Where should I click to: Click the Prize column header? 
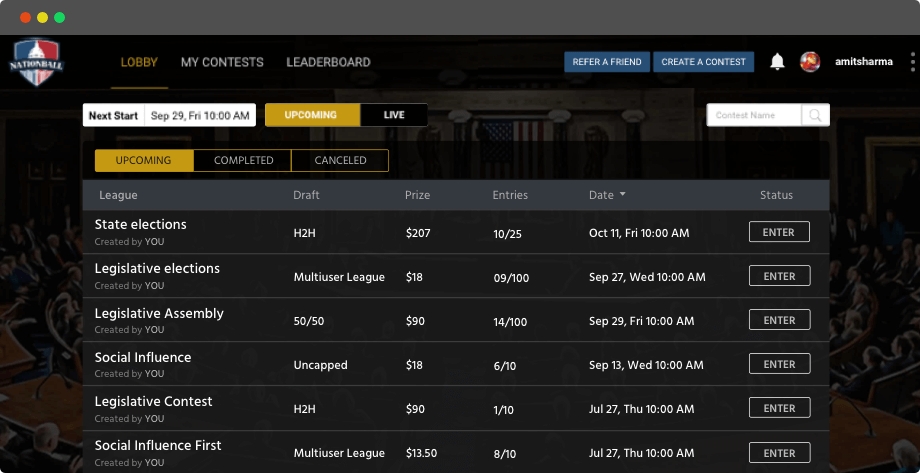(x=417, y=195)
